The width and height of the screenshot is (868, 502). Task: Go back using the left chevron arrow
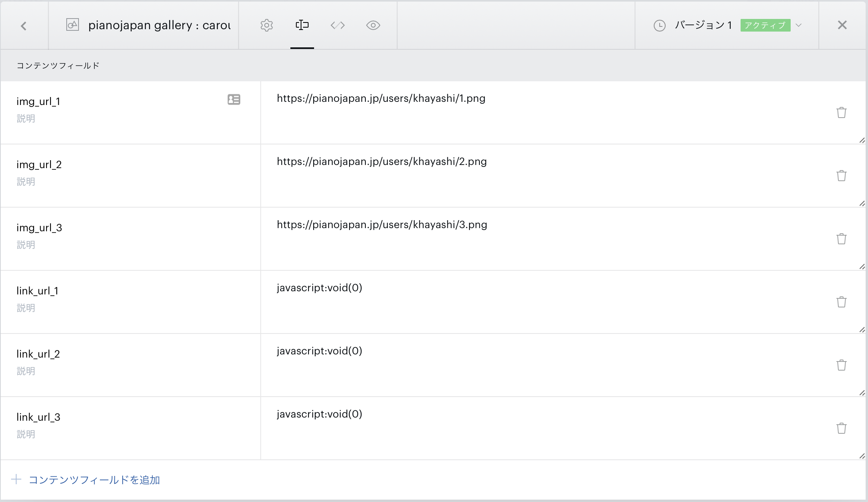tap(24, 26)
